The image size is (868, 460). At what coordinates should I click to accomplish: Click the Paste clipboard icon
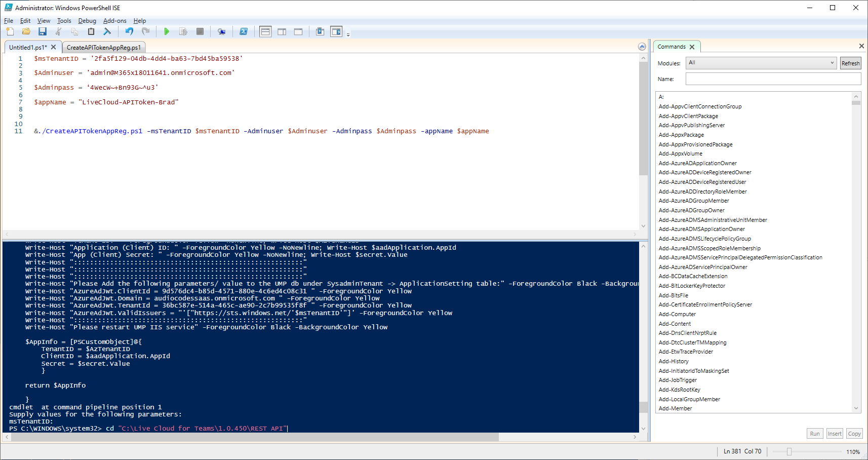tap(91, 31)
